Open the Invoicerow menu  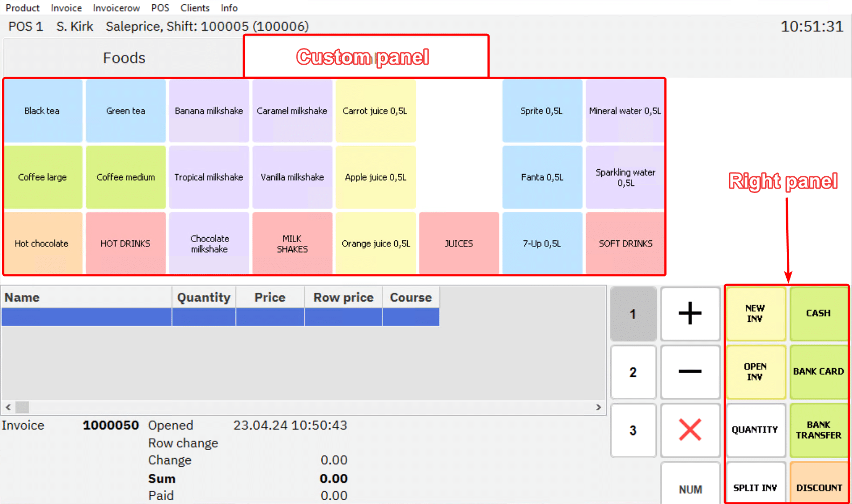[x=116, y=8]
